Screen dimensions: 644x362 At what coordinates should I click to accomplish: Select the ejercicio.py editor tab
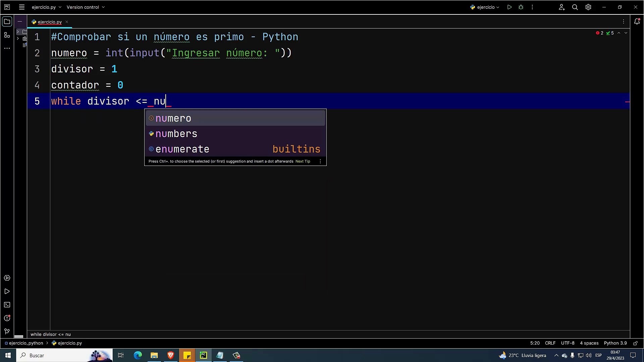coord(49,22)
